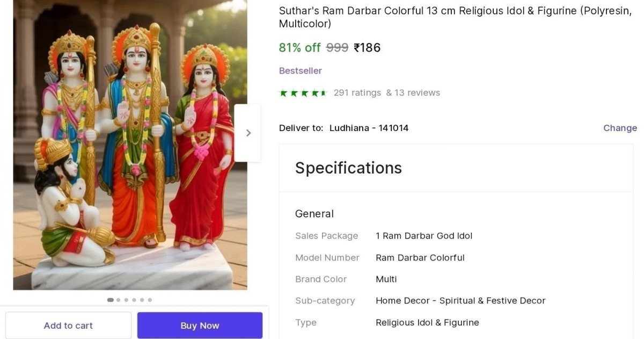Click the Model Number value
This screenshot has height=339, width=644.
tap(420, 258)
